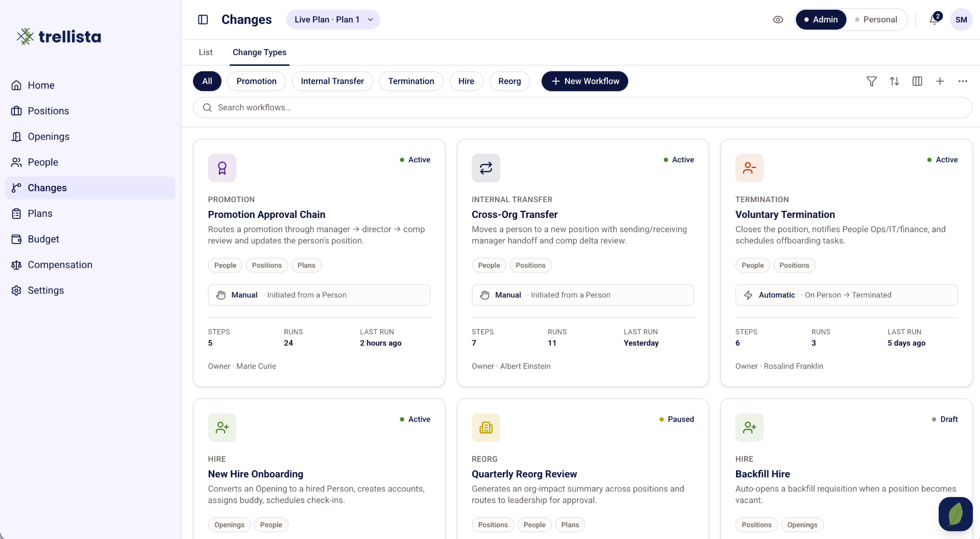Open Promotion Approval Chain workflow title

(x=266, y=215)
